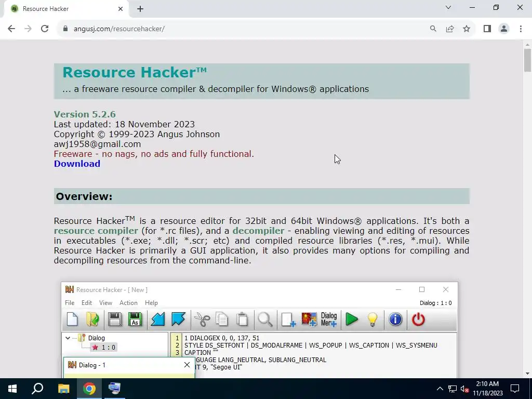Image resolution: width=532 pixels, height=399 pixels.
Task: Open the resource compiler link
Action: tap(96, 231)
